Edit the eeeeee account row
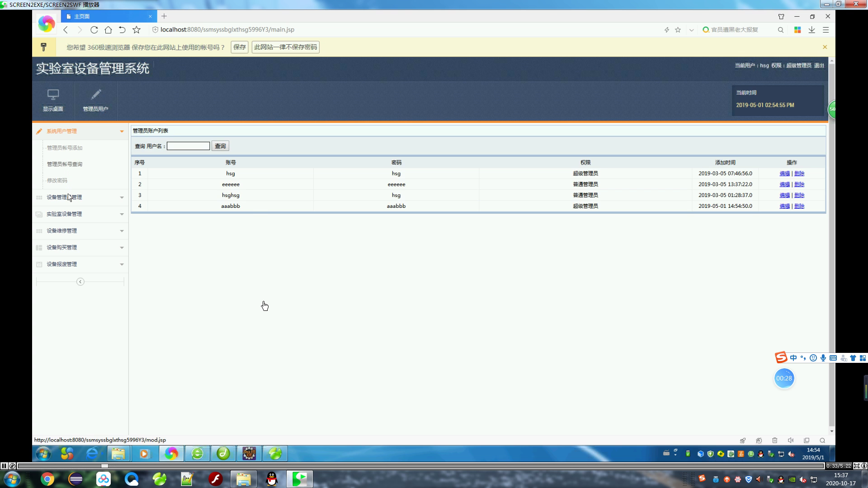 point(784,185)
